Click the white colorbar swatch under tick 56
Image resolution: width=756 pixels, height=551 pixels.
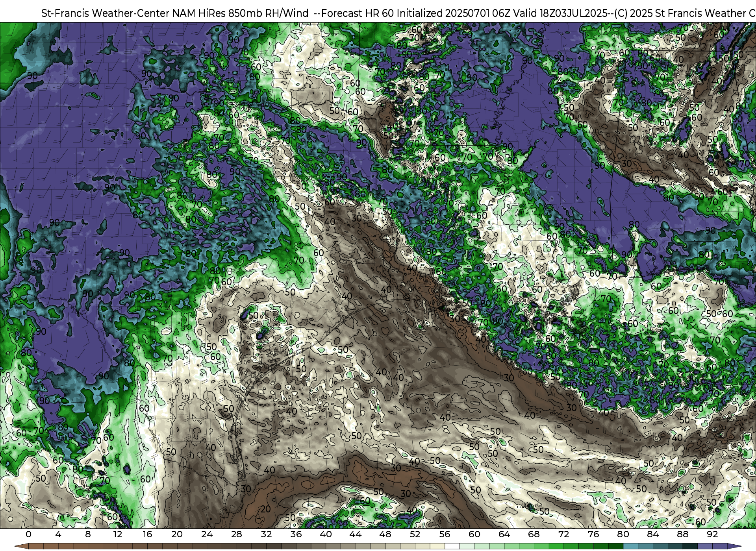tap(452, 546)
